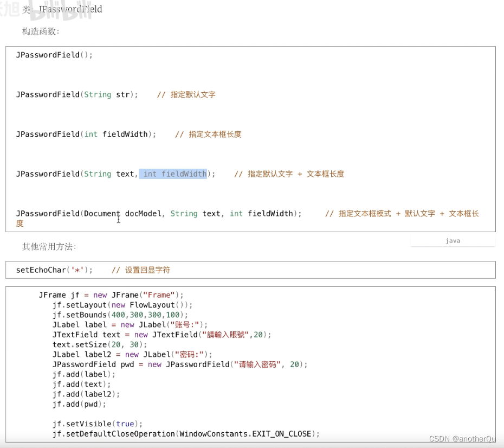Click the line starting 'JTextField text = new JTextField'
504x448 pixels.
[162, 335]
